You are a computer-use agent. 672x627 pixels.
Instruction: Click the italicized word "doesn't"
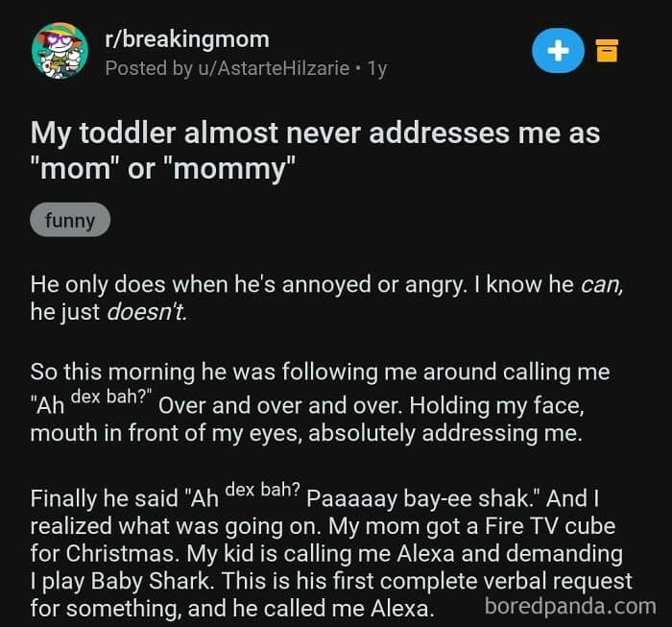pyautogui.click(x=146, y=312)
